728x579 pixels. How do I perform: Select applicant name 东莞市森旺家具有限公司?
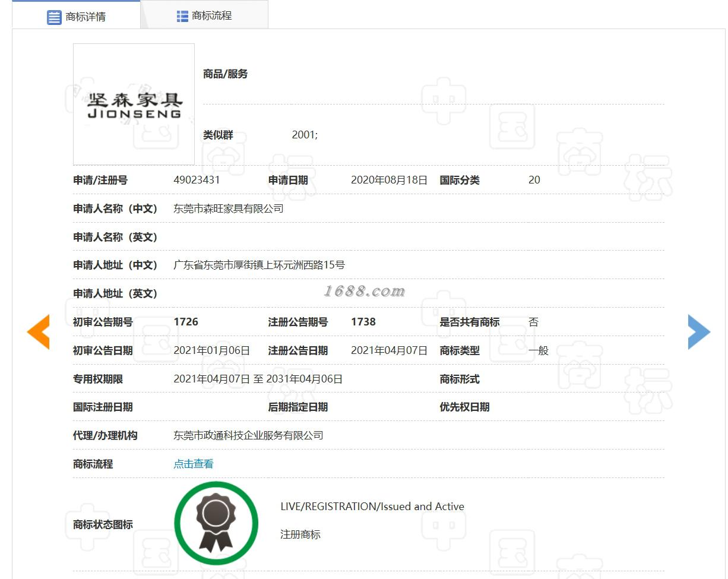pos(229,208)
